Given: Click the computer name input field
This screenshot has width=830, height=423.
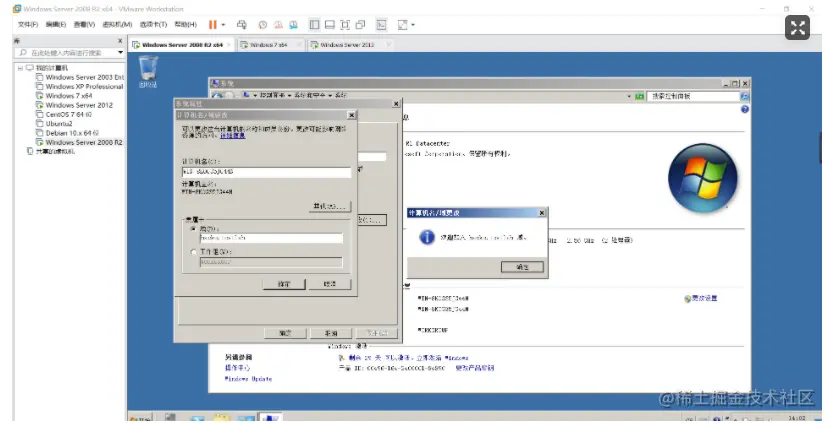Looking at the screenshot, I should (266, 172).
